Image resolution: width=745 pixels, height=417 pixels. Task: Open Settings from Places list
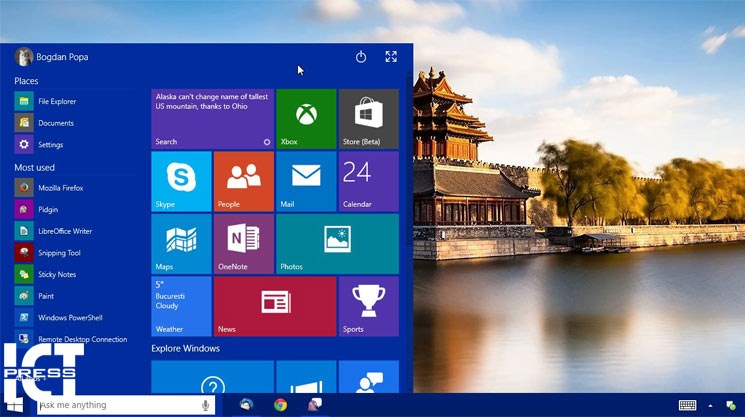tap(50, 145)
